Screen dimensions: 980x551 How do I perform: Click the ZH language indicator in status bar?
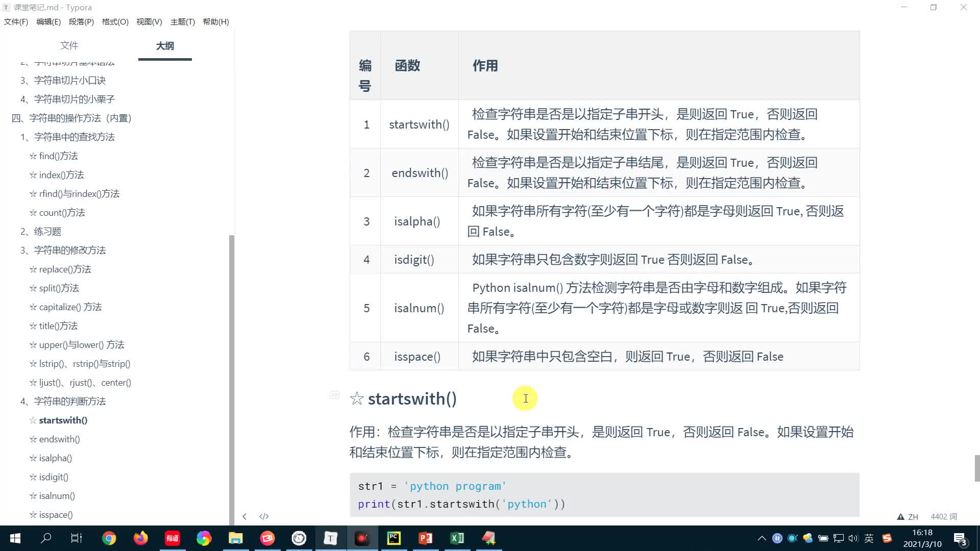(x=913, y=517)
